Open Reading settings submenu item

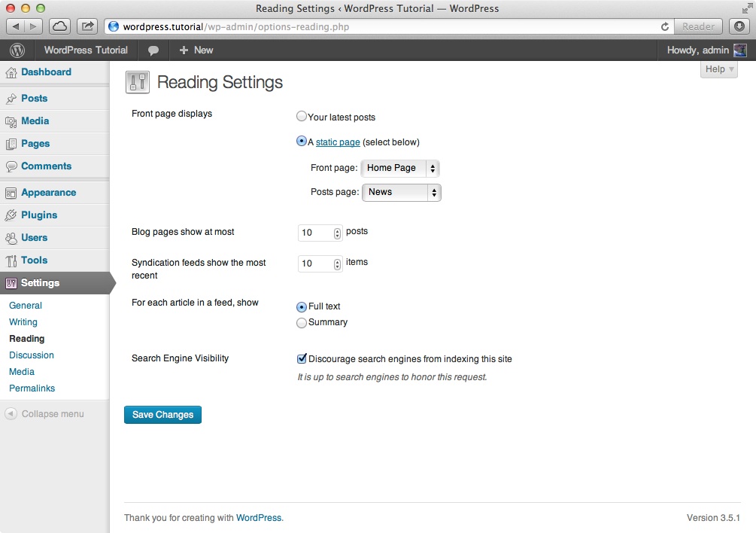coord(26,339)
